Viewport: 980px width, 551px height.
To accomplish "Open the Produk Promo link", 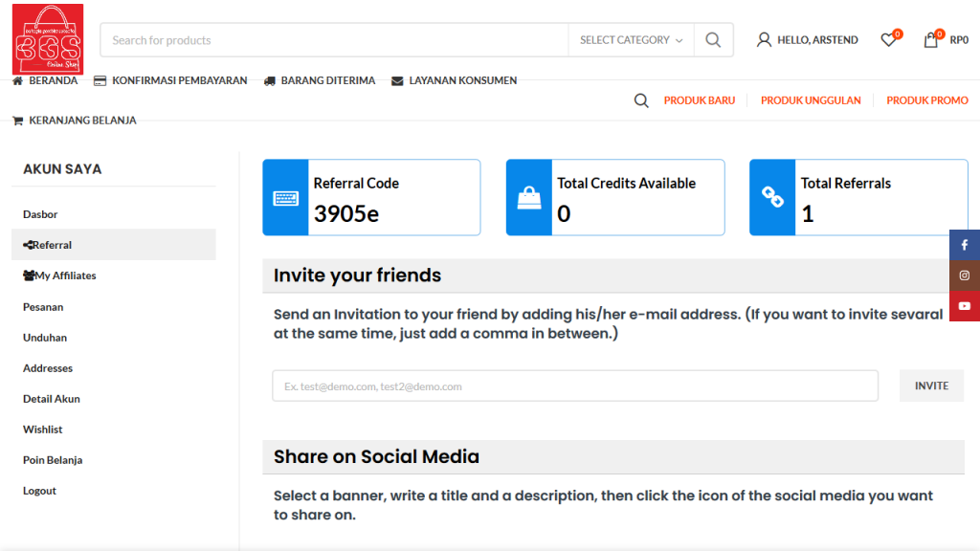I will pos(926,100).
